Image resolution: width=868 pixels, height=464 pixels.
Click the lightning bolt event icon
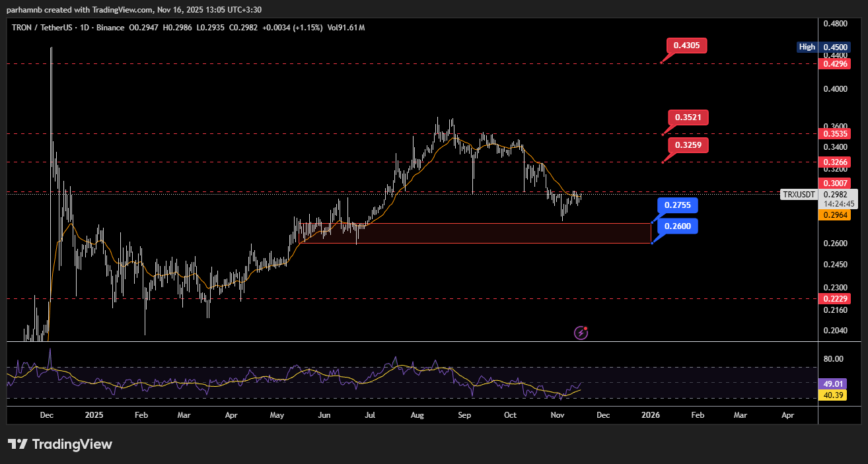point(581,333)
